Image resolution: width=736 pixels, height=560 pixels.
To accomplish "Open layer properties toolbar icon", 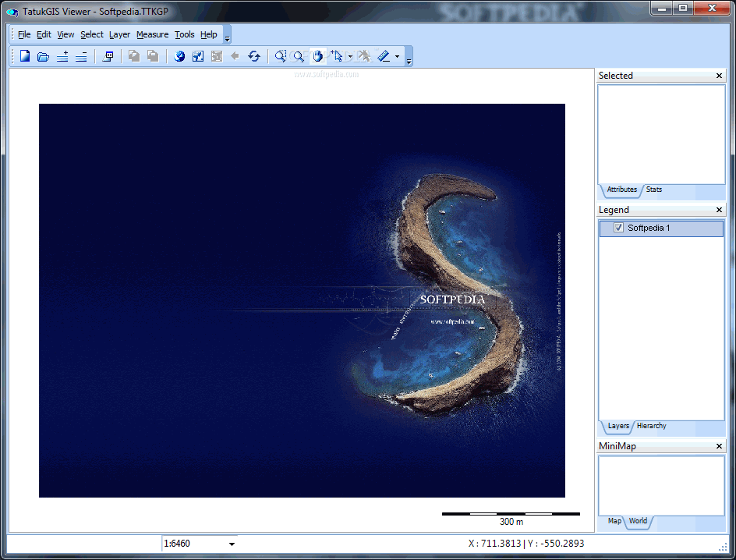I will pos(108,57).
